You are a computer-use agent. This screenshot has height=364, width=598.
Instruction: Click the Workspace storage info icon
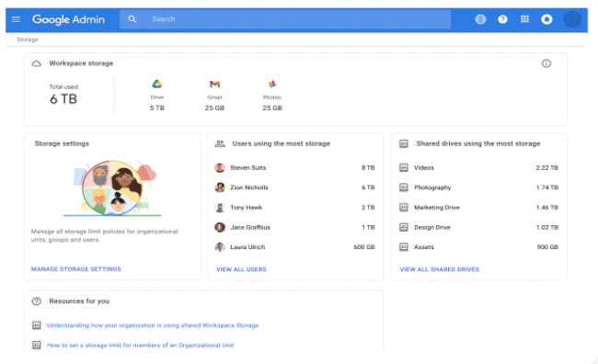pos(546,63)
